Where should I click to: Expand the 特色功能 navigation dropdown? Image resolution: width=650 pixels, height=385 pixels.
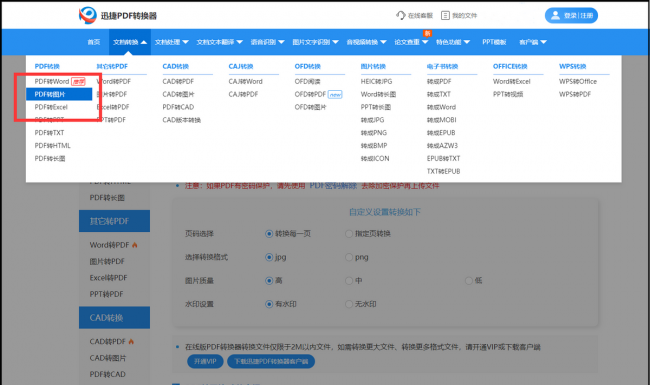(453, 42)
